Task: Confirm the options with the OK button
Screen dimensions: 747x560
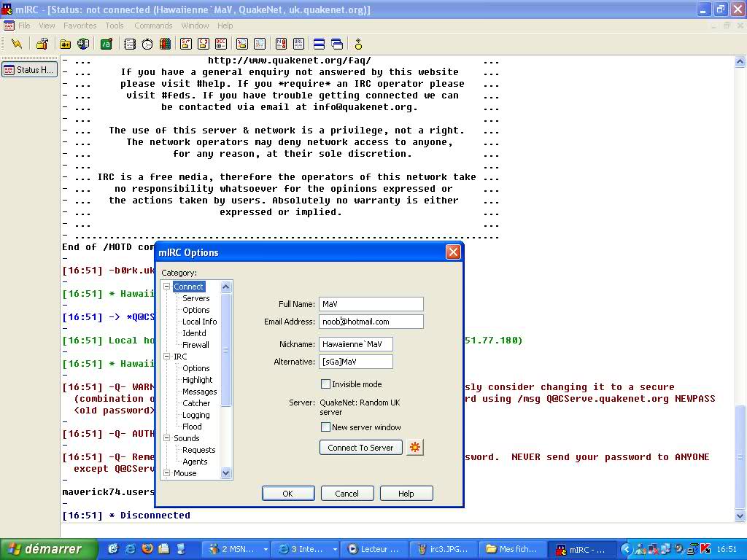Action: (287, 494)
